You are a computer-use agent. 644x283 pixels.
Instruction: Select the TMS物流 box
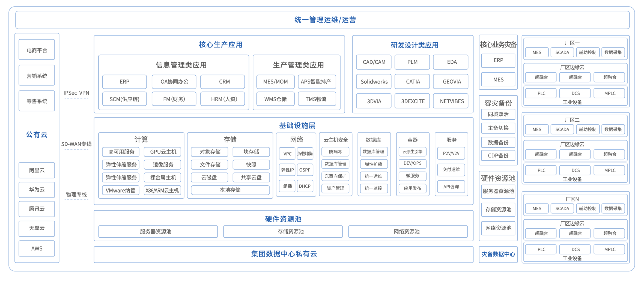click(x=317, y=99)
